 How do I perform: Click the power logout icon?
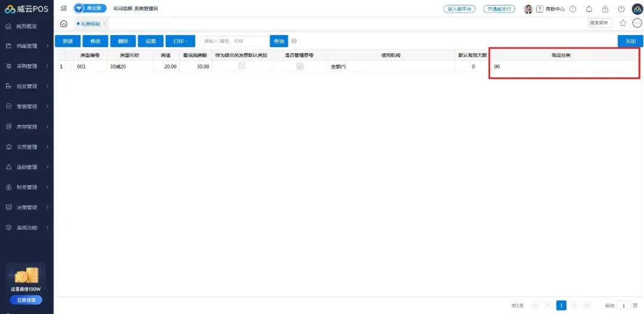[621, 9]
